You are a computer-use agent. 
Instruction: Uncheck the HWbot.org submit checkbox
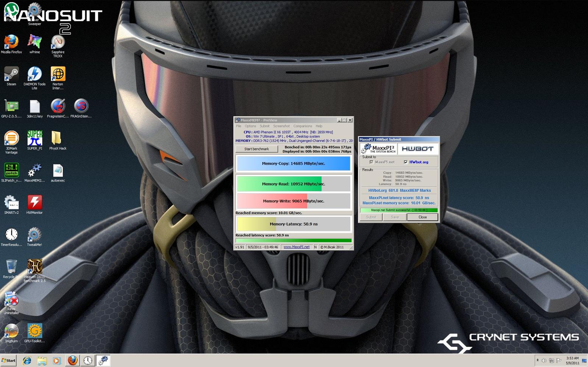(406, 162)
